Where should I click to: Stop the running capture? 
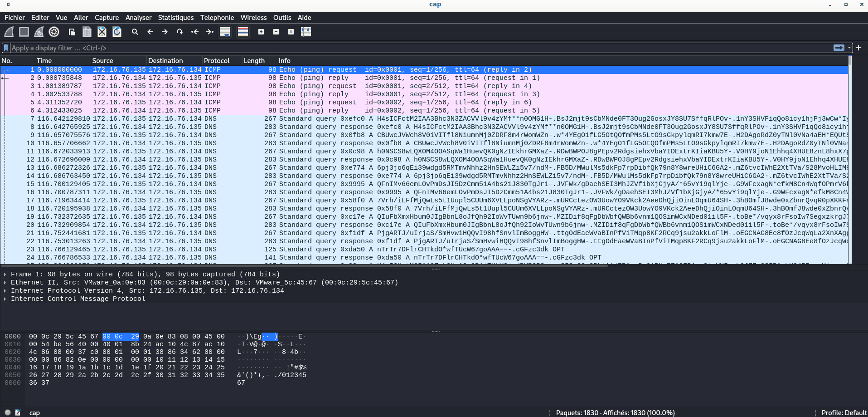tap(24, 32)
